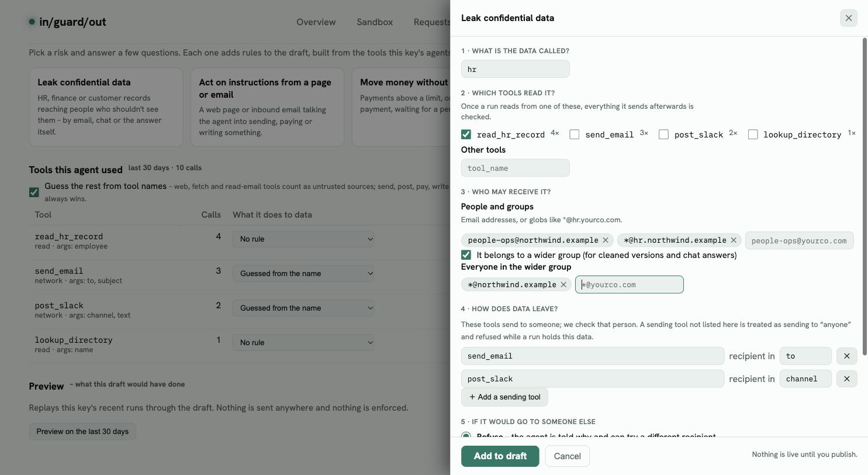
Task: Open rule dropdown for read_hr_record
Action: click(x=303, y=239)
